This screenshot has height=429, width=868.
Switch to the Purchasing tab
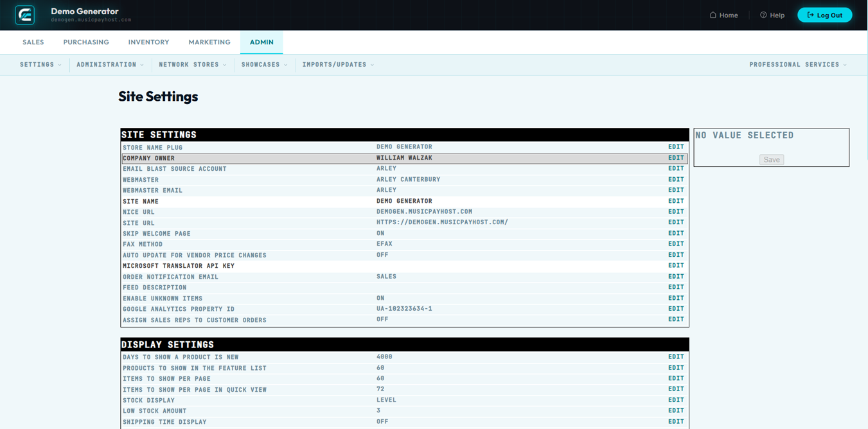[x=86, y=42]
